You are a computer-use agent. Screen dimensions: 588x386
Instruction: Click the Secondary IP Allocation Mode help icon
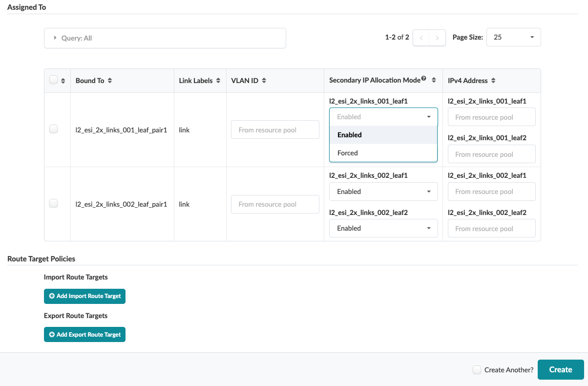[x=424, y=79]
